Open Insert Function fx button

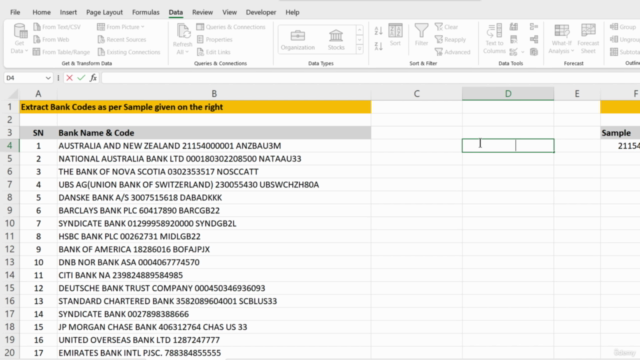click(x=93, y=78)
